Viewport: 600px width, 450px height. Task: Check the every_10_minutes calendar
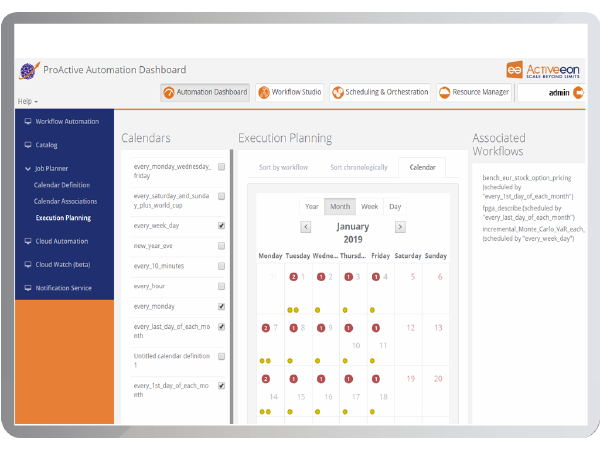[221, 266]
